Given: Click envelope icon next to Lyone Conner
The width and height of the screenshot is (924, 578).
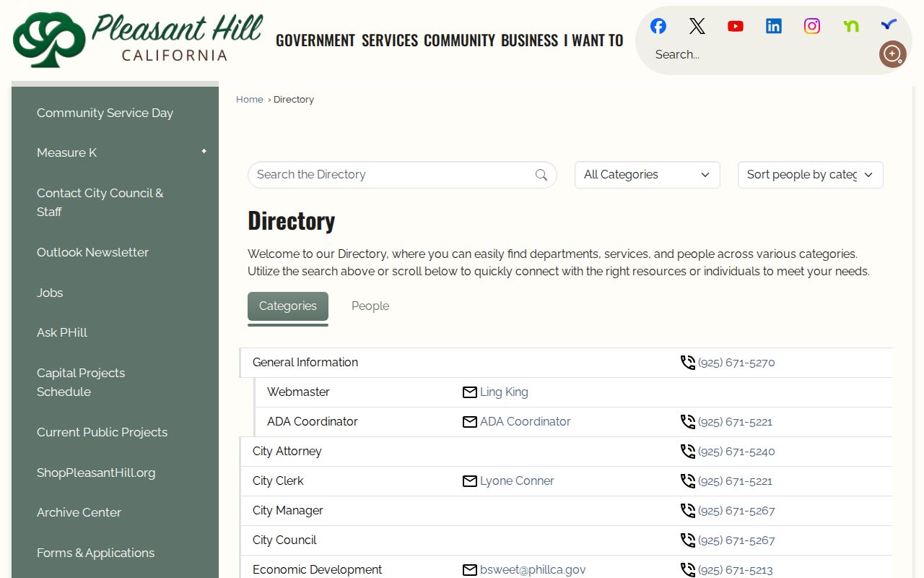Looking at the screenshot, I should (x=470, y=481).
